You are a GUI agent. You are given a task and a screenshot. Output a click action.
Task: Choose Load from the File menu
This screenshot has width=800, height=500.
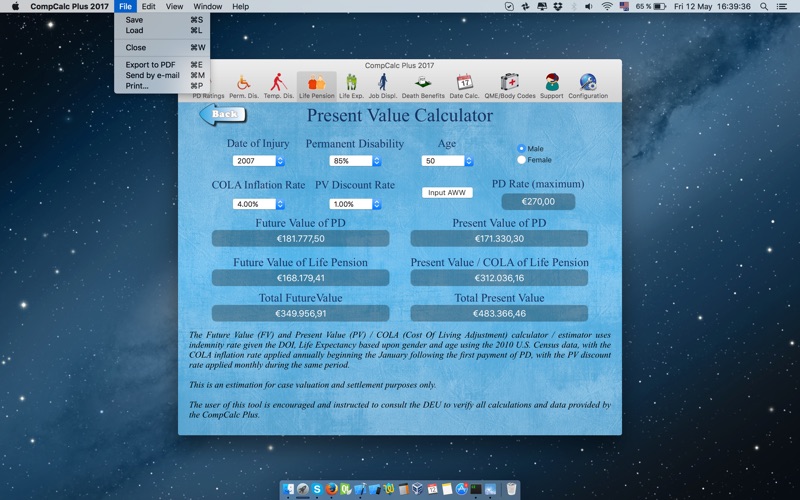point(162,31)
